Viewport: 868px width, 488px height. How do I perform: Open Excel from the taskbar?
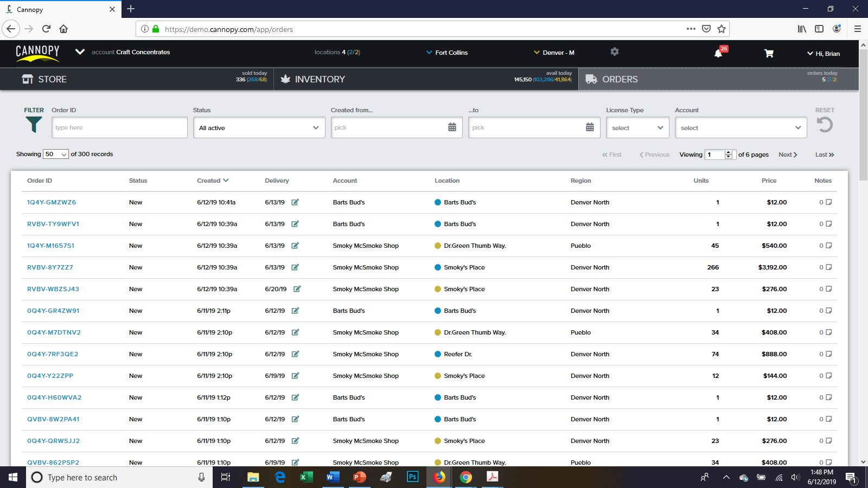306,477
